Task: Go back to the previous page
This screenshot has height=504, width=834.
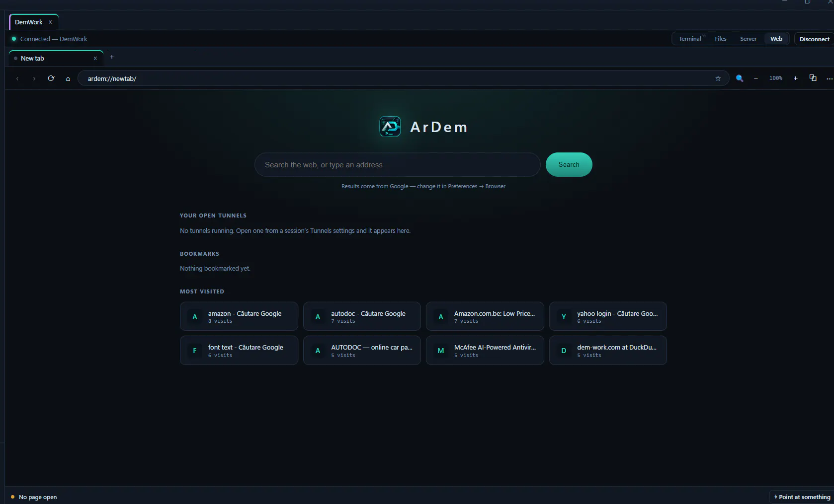Action: [x=17, y=78]
